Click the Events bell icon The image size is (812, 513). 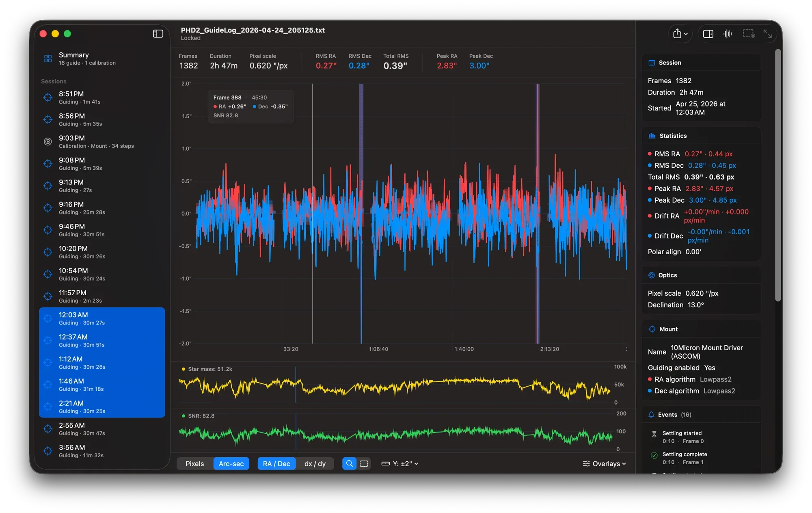(x=651, y=415)
